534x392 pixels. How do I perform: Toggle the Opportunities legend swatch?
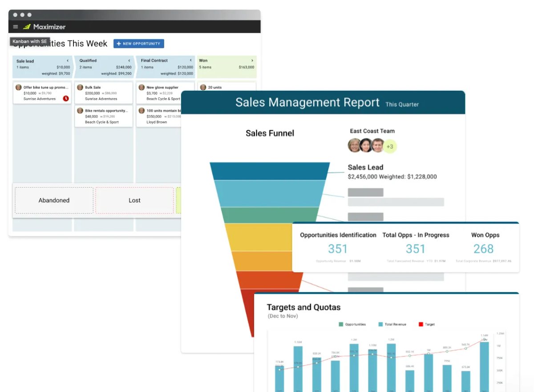(x=341, y=324)
